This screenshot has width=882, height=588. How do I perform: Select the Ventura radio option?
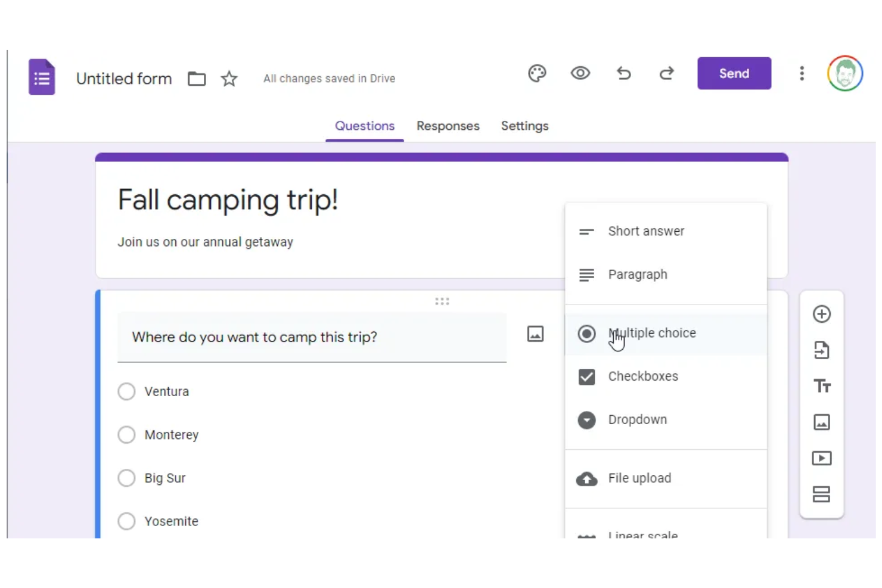point(126,391)
